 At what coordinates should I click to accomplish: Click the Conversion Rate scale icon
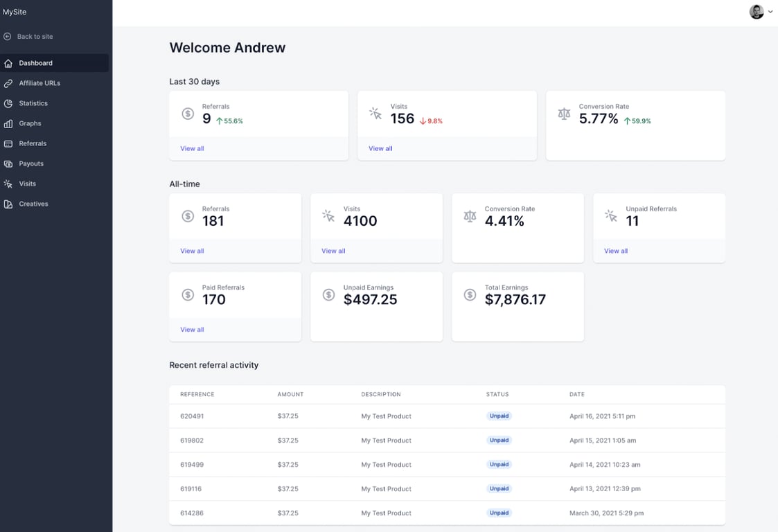(564, 113)
